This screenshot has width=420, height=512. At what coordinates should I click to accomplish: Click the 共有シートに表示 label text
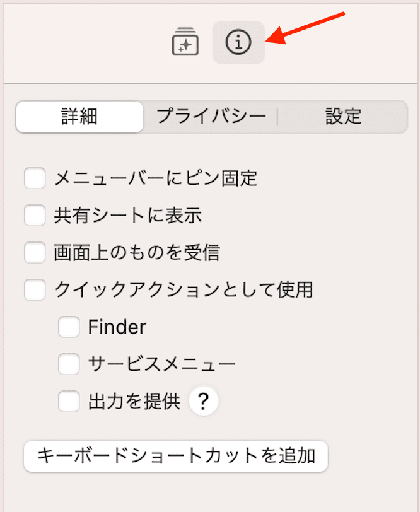pos(128,216)
